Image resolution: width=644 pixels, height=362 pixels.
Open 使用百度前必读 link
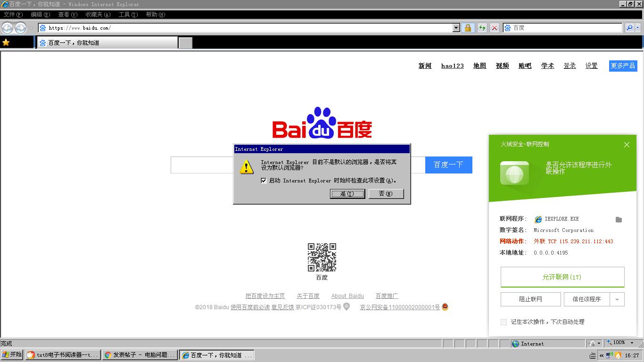pyautogui.click(x=250, y=307)
